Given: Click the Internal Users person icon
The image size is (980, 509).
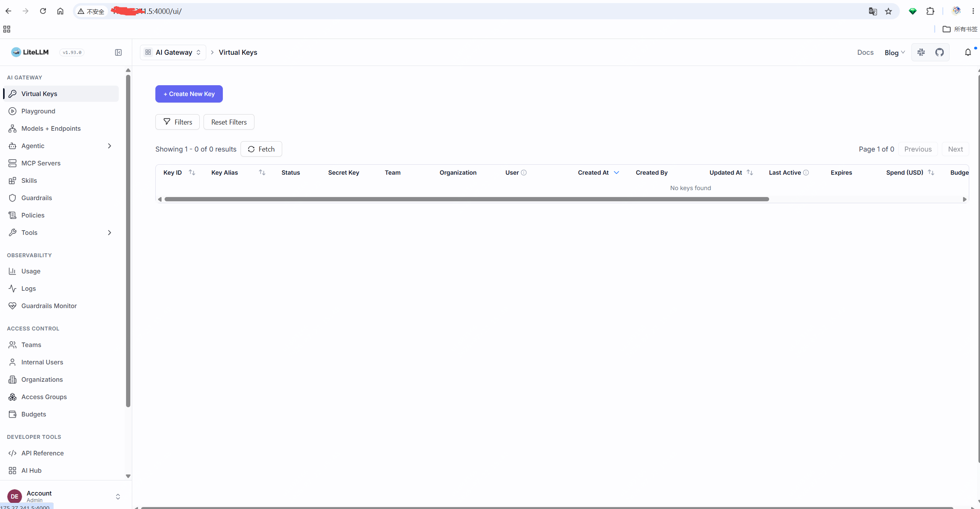Looking at the screenshot, I should (12, 362).
